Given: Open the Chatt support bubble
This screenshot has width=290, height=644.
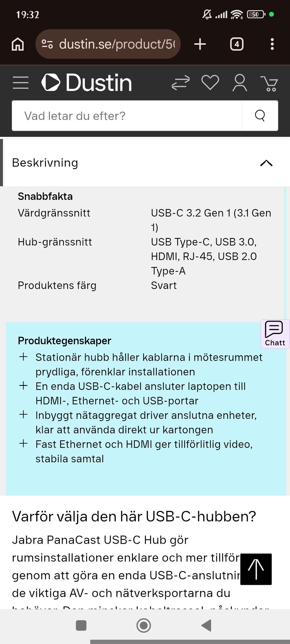Looking at the screenshot, I should (x=274, y=333).
